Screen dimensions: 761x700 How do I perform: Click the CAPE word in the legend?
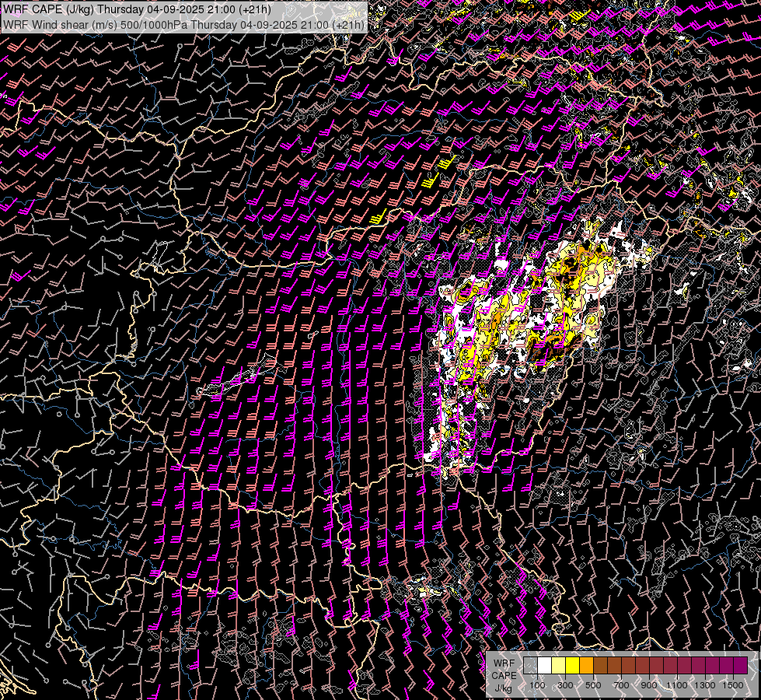pyautogui.click(x=504, y=676)
